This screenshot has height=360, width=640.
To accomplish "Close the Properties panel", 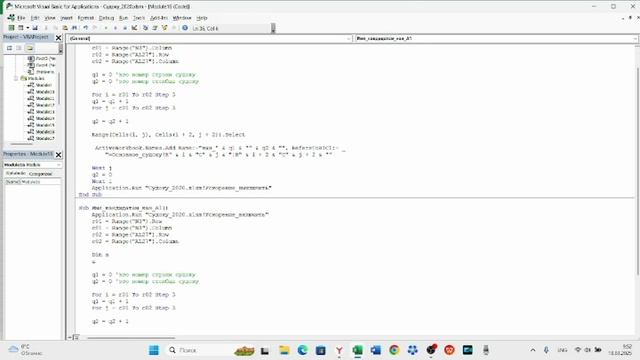I will (x=58, y=154).
